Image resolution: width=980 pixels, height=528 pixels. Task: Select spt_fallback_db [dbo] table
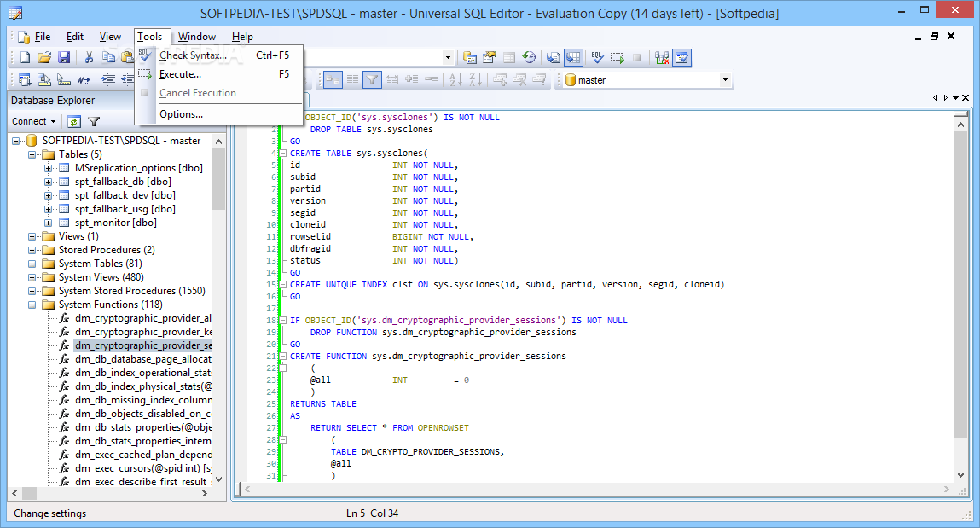[x=123, y=182]
